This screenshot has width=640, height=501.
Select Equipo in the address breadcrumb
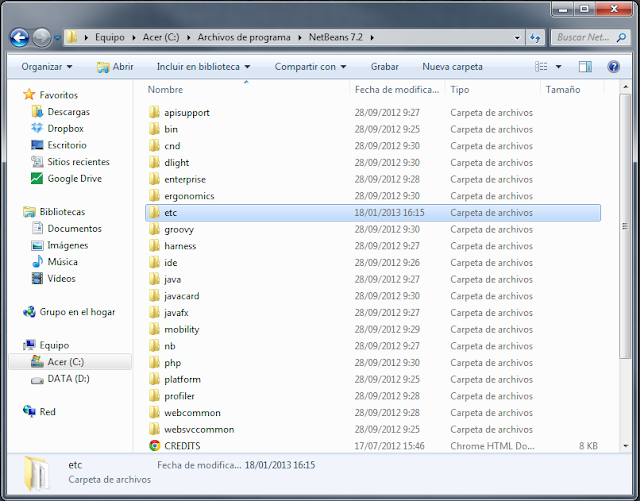[110, 38]
